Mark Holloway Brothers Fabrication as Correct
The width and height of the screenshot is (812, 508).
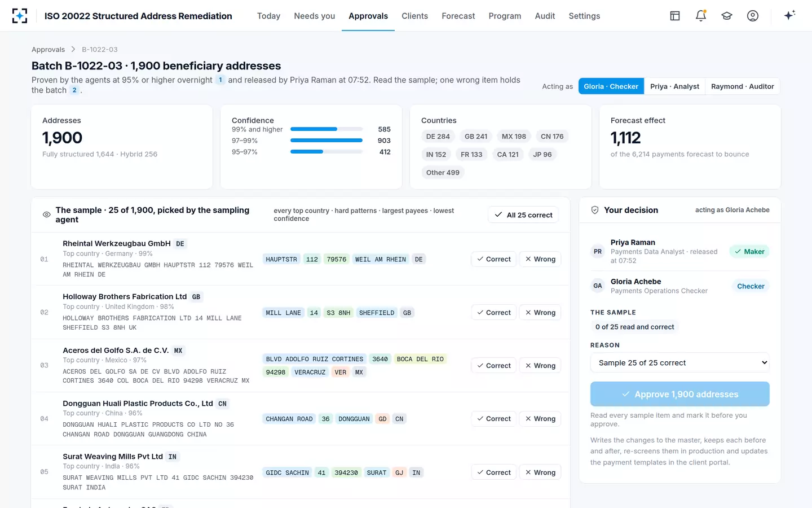(x=493, y=313)
